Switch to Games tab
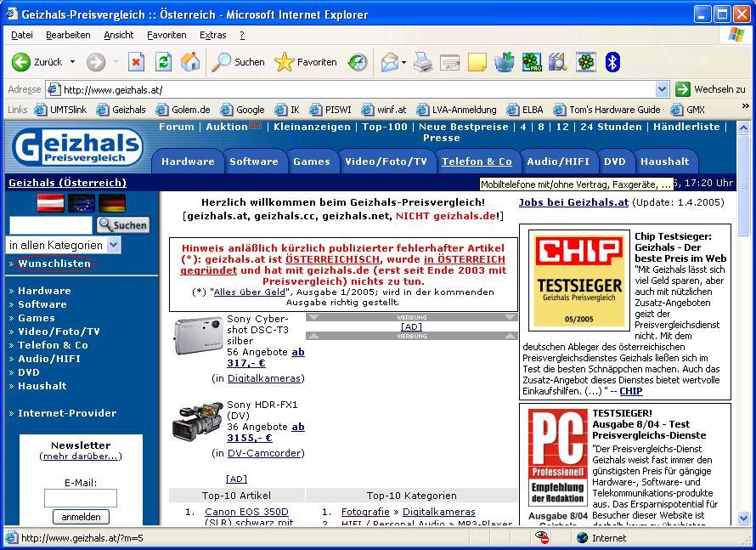 coord(312,162)
